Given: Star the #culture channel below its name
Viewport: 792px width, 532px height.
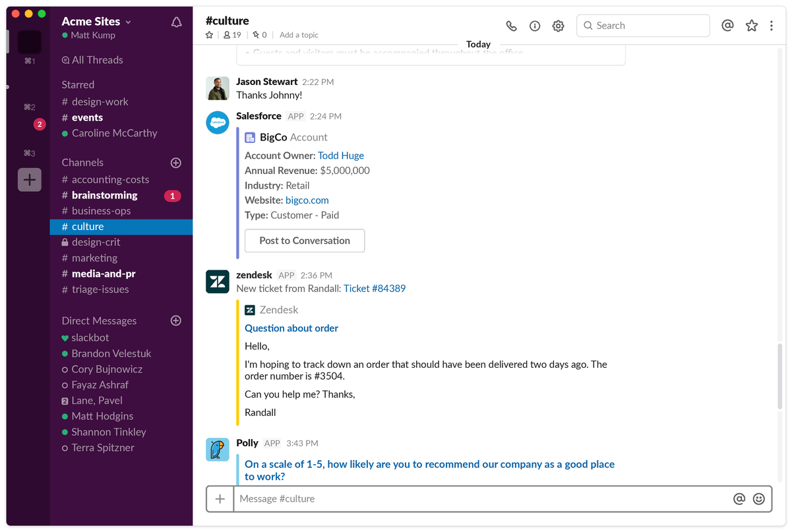Looking at the screenshot, I should point(209,35).
